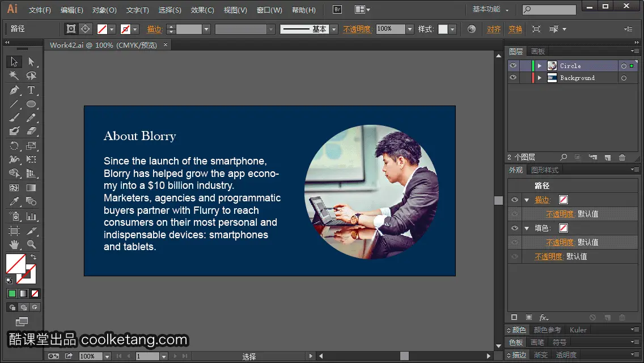The width and height of the screenshot is (644, 363).
Task: Select the Selection tool (black arrow)
Action: [14, 62]
